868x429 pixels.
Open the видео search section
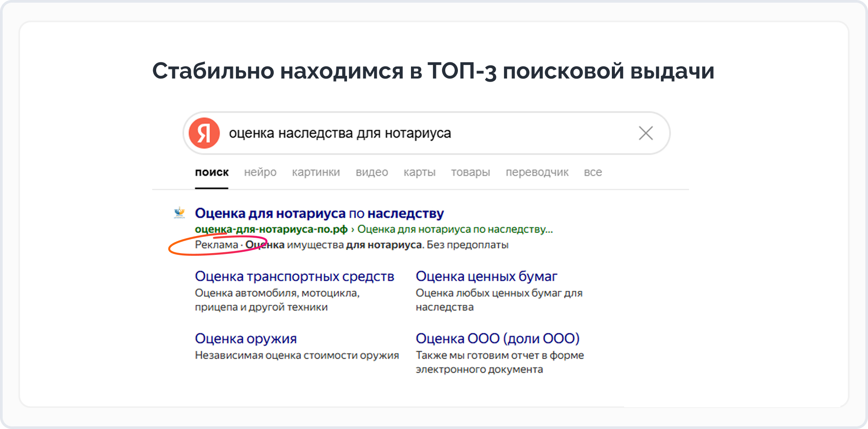[372, 172]
